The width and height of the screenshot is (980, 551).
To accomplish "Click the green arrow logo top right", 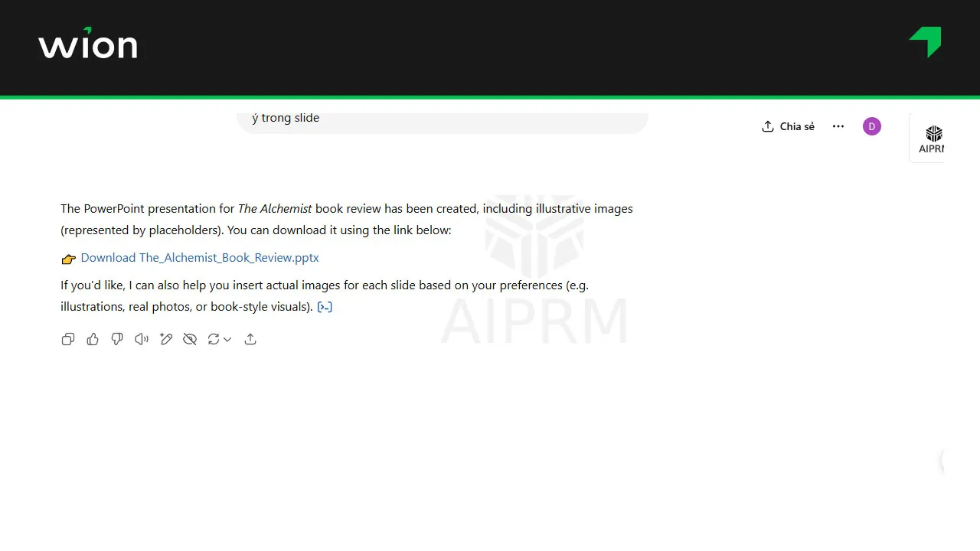I will tap(925, 42).
